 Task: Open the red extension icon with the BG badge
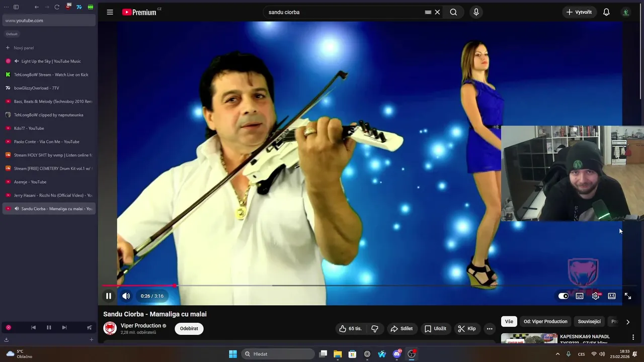pyautogui.click(x=68, y=7)
